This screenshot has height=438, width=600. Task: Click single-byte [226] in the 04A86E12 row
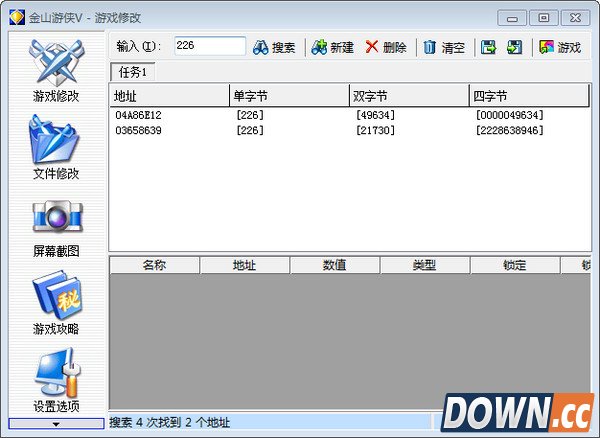(250, 115)
